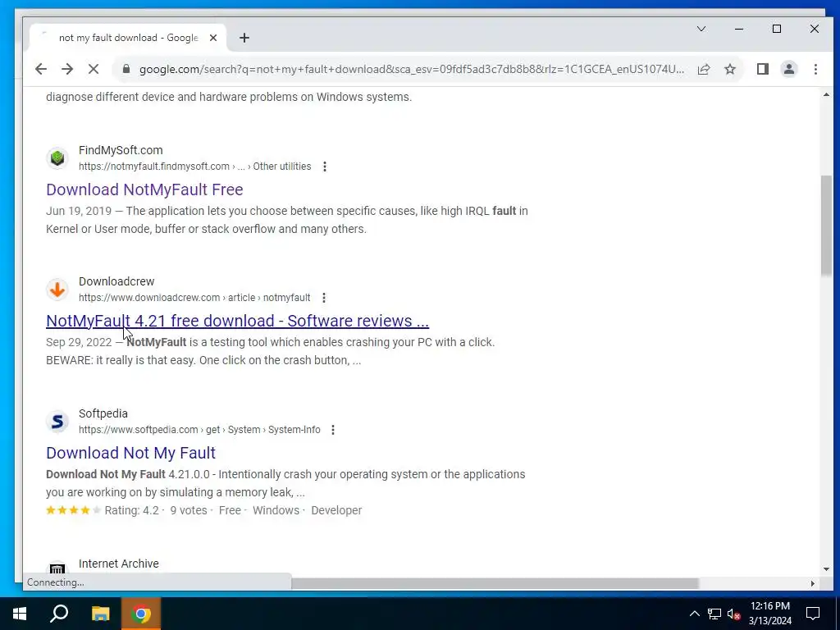This screenshot has height=630, width=840.
Task: Click the scroll up arrow
Action: [x=826, y=95]
